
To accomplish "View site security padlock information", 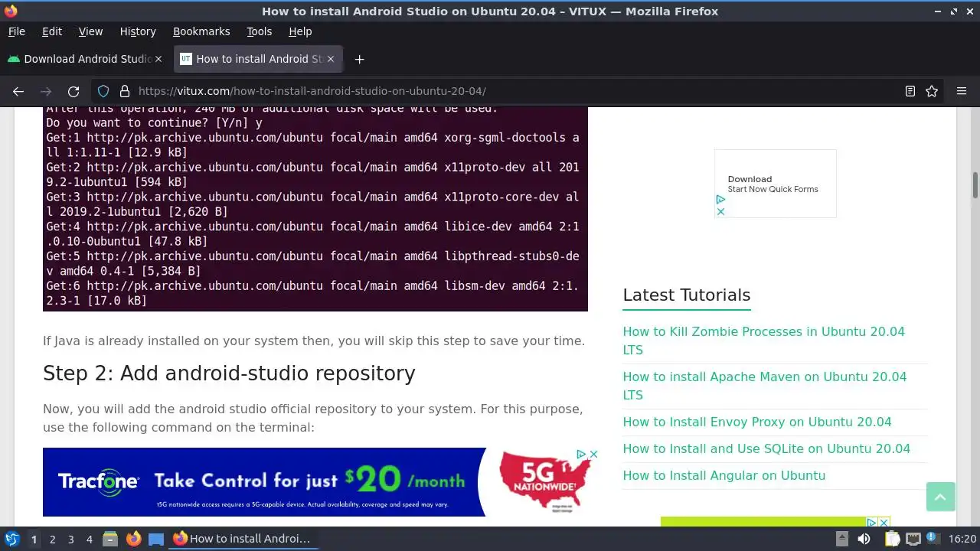I will [125, 91].
